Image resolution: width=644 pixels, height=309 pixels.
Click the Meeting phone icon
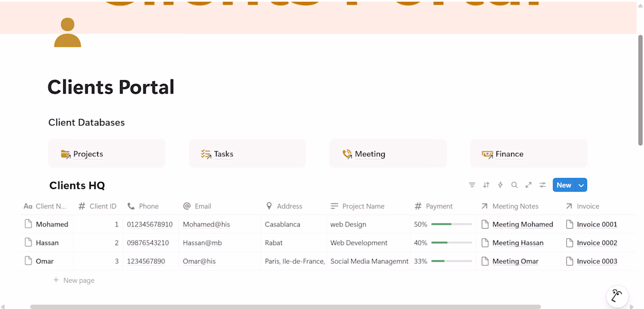point(347,154)
